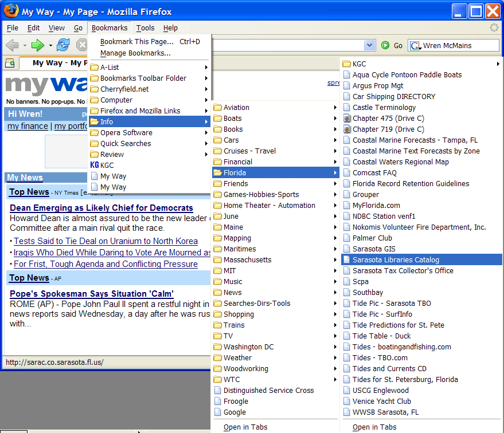Open the Forward button history dropdown arrow
Image resolution: width=504 pixels, height=433 pixels.
click(x=50, y=46)
